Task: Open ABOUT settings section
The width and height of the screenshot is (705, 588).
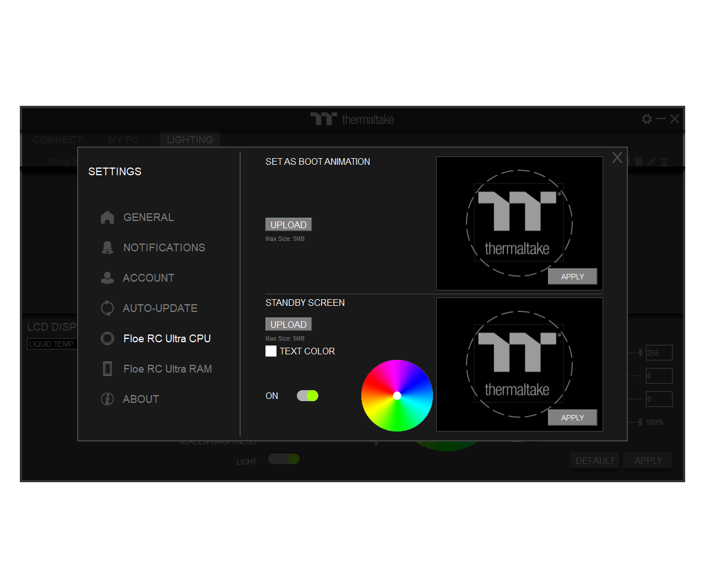Action: tap(140, 399)
